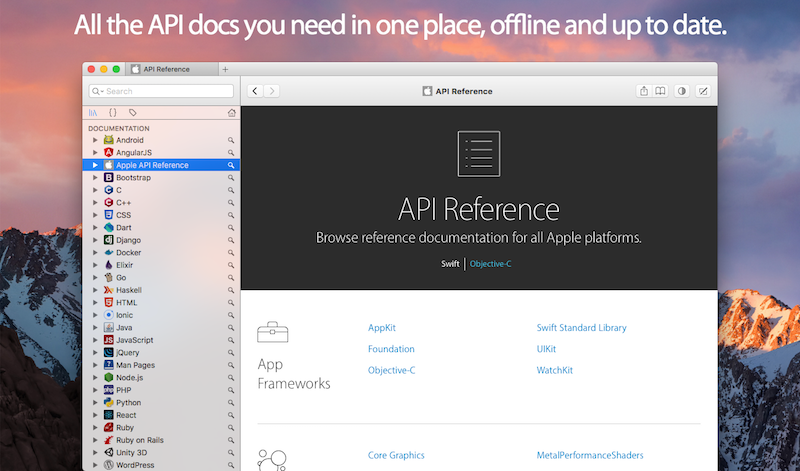Select the Java docset row

(x=161, y=328)
